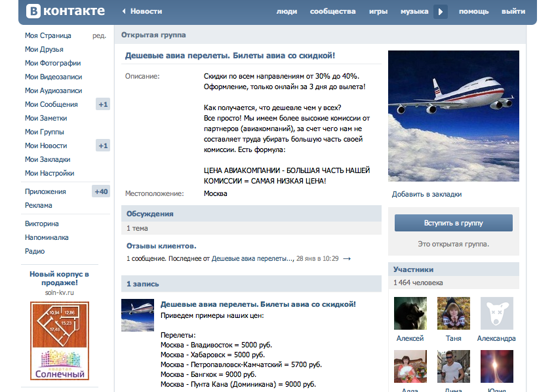Open Радио app link
This screenshot has width=556, height=392.
(35, 251)
